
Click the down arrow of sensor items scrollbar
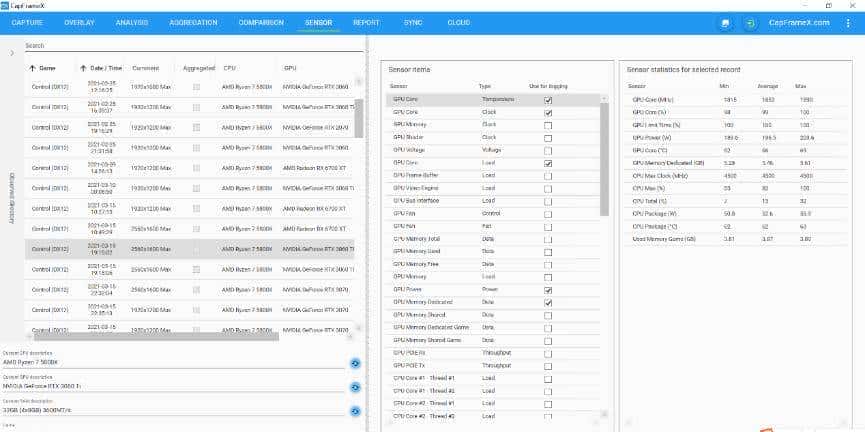[604, 413]
